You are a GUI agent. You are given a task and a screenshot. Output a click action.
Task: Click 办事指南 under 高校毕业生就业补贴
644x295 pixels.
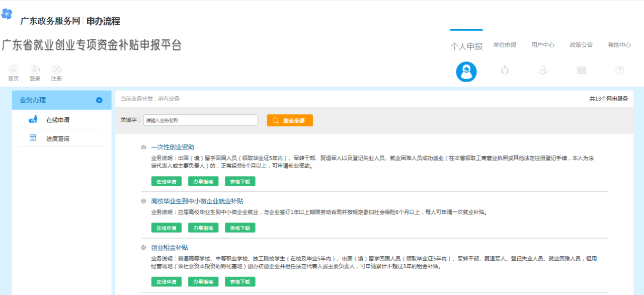point(203,227)
